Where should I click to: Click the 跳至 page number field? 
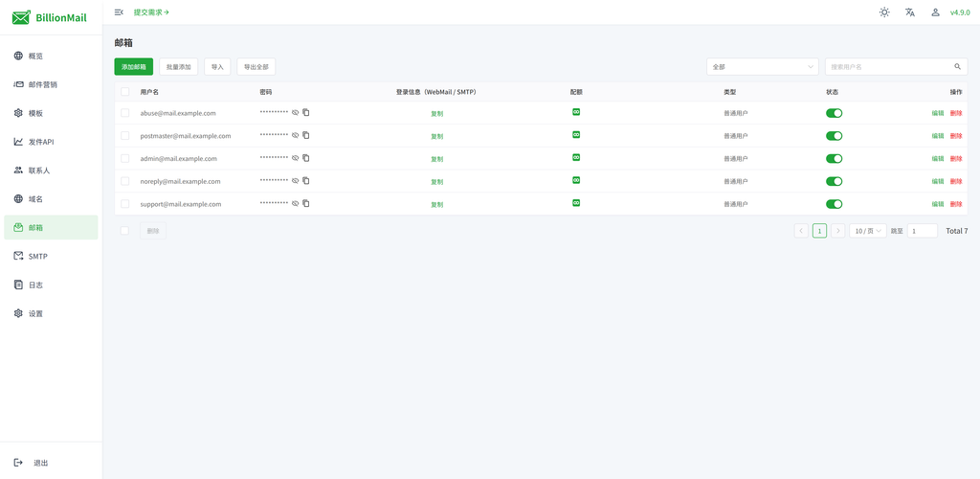pos(923,231)
